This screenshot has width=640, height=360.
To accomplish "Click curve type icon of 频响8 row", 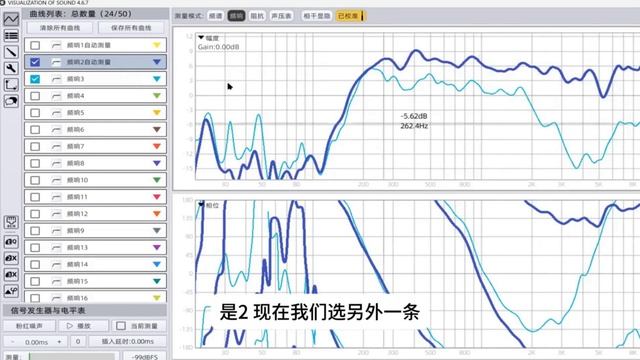I will [x=56, y=163].
